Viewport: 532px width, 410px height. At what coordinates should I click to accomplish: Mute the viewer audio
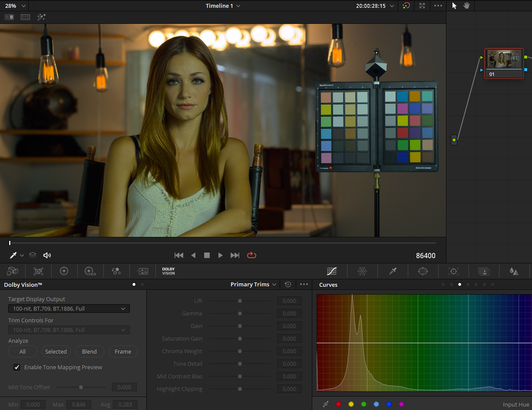[47, 255]
